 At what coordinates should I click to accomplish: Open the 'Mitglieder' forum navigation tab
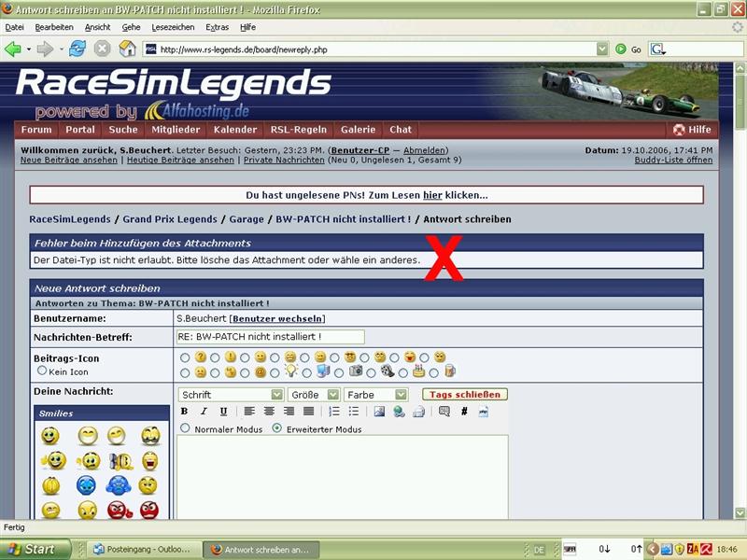pyautogui.click(x=176, y=130)
